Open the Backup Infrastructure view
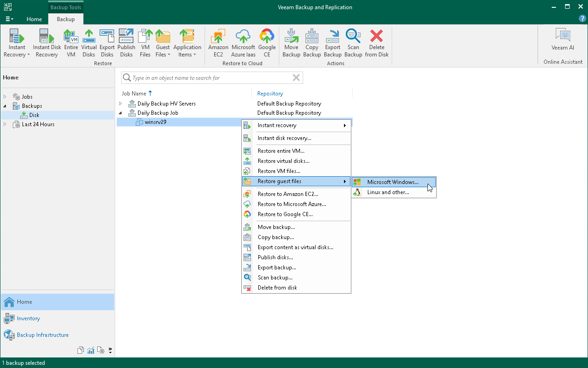Image resolution: width=588 pixels, height=368 pixels. (x=57, y=335)
